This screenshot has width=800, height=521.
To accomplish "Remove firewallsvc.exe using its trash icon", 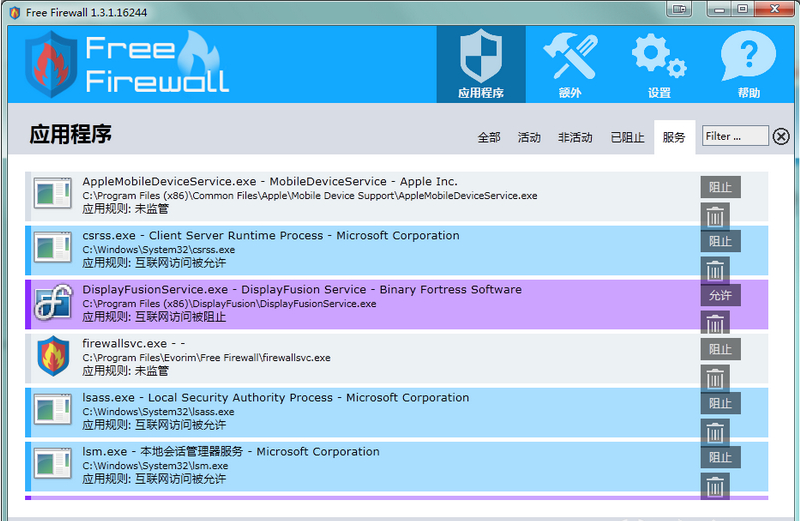I will click(715, 378).
